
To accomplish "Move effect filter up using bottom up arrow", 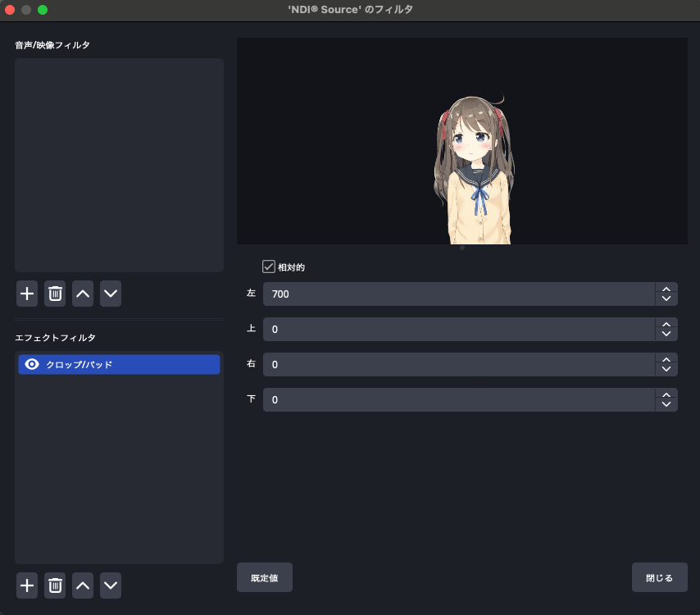I will click(83, 585).
